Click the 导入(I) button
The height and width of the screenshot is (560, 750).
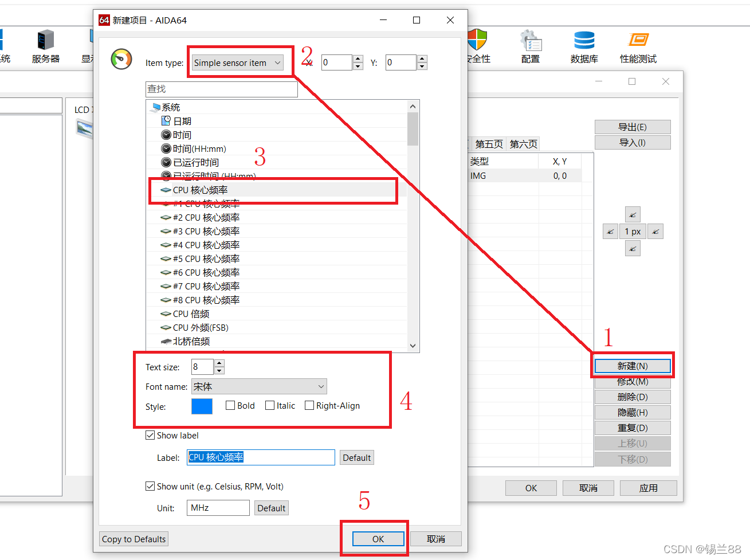point(633,142)
